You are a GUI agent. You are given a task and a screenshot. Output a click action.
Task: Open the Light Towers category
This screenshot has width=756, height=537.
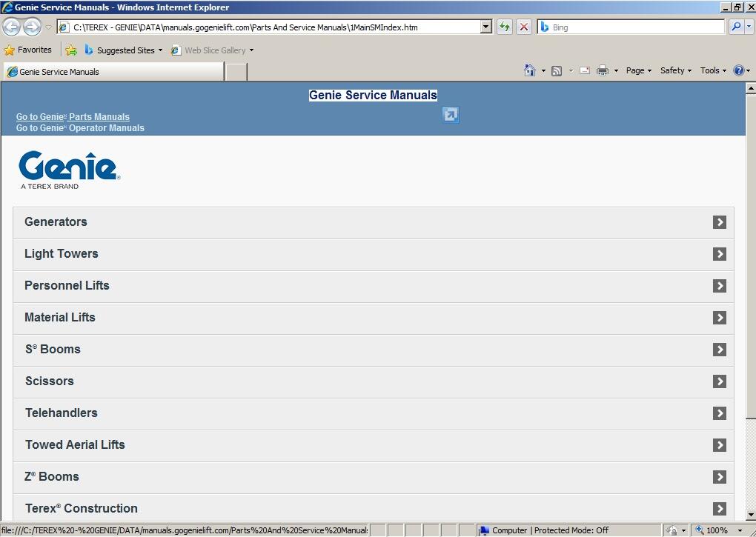[374, 254]
